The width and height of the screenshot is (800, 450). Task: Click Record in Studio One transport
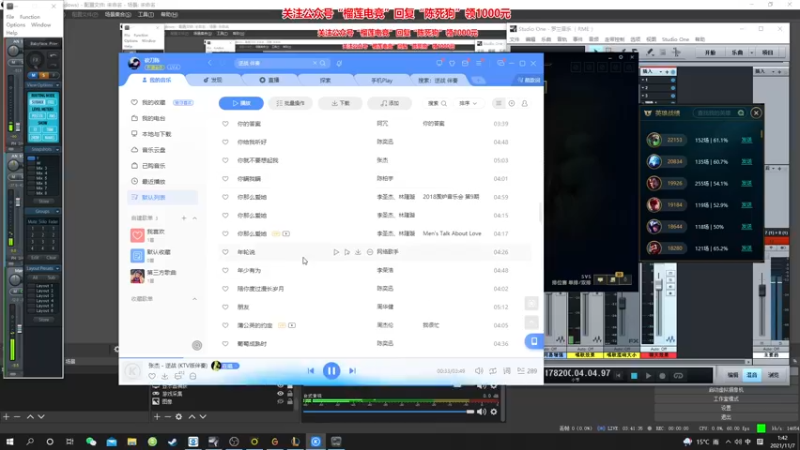pyautogui.click(x=662, y=376)
